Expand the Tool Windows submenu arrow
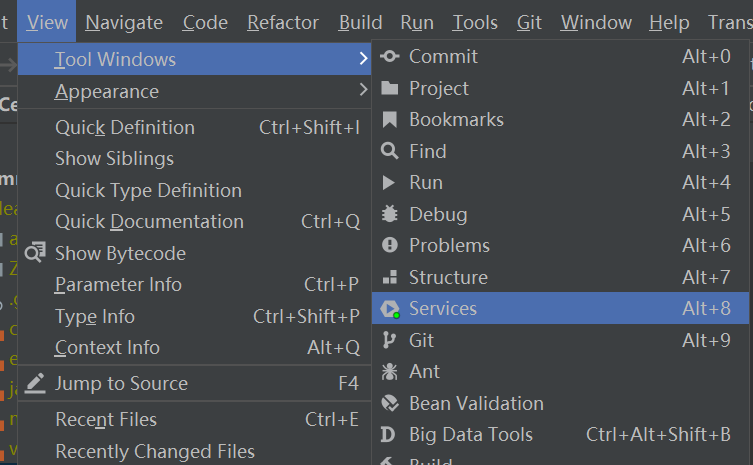Image resolution: width=753 pixels, height=465 pixels. (362, 60)
